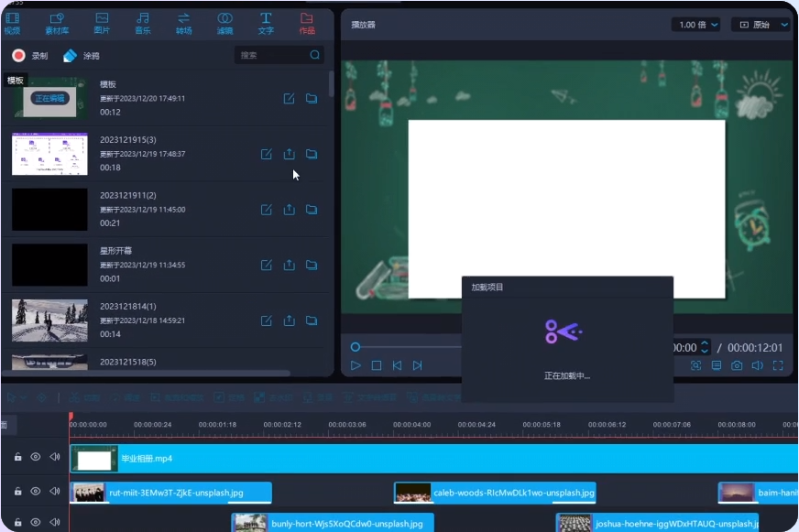Stop the preview playback
799x532 pixels.
click(377, 365)
